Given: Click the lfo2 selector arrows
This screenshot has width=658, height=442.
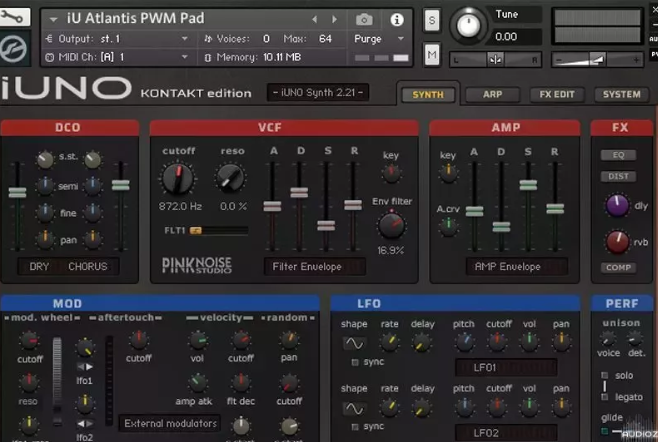Looking at the screenshot, I should [x=85, y=424].
